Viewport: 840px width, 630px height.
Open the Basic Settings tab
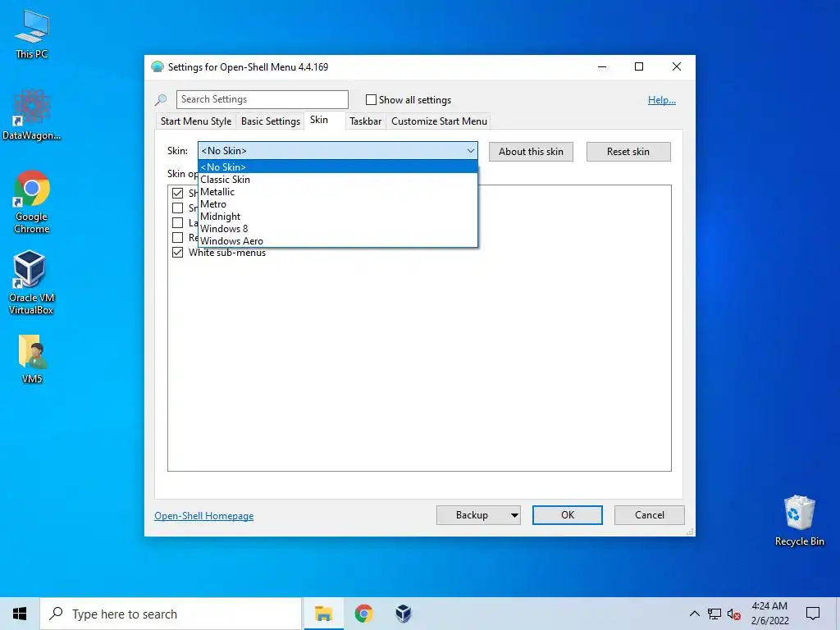tap(271, 121)
